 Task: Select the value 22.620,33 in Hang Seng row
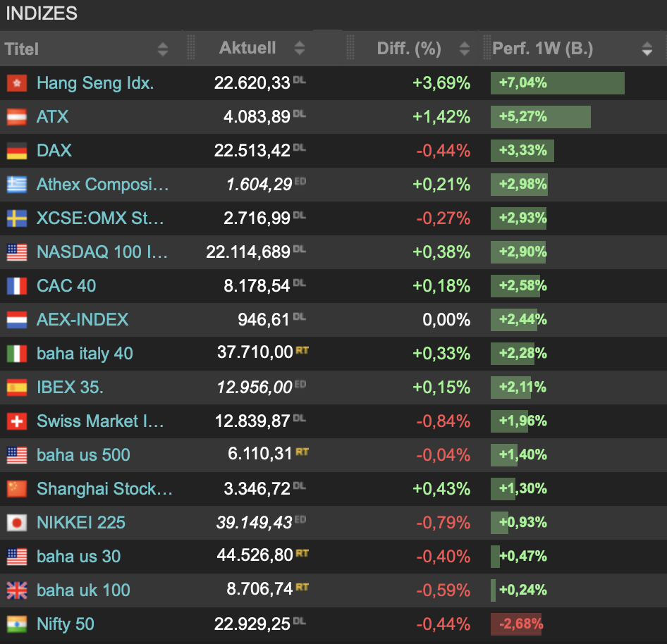click(x=252, y=83)
